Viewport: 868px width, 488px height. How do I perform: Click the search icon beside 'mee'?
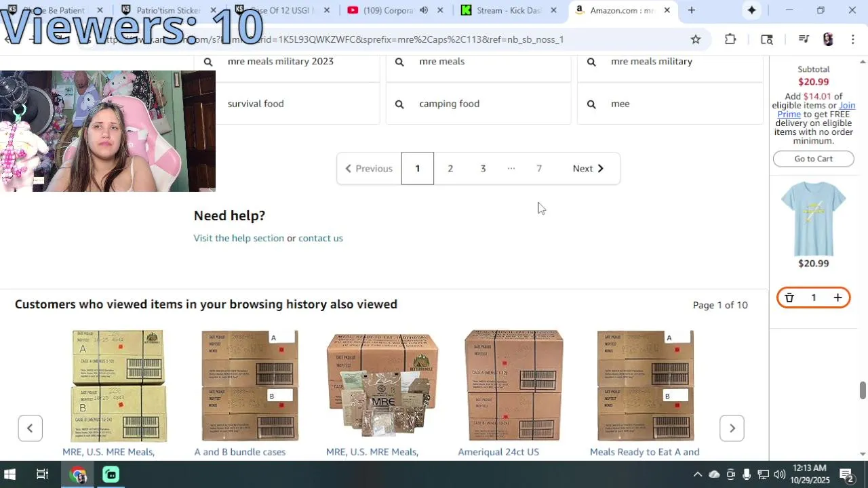coord(591,104)
